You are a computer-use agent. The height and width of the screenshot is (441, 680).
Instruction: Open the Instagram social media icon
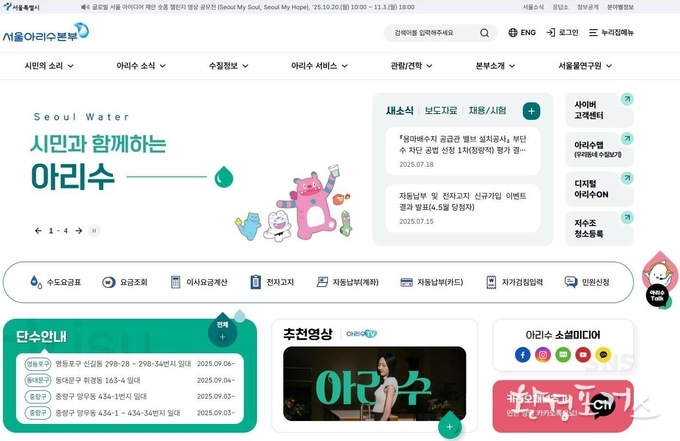(x=543, y=355)
